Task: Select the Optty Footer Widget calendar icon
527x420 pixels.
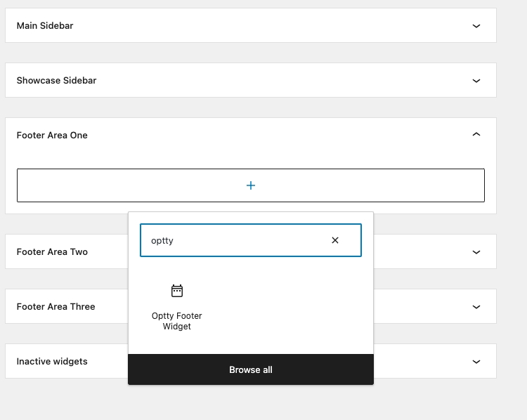Action: point(177,291)
